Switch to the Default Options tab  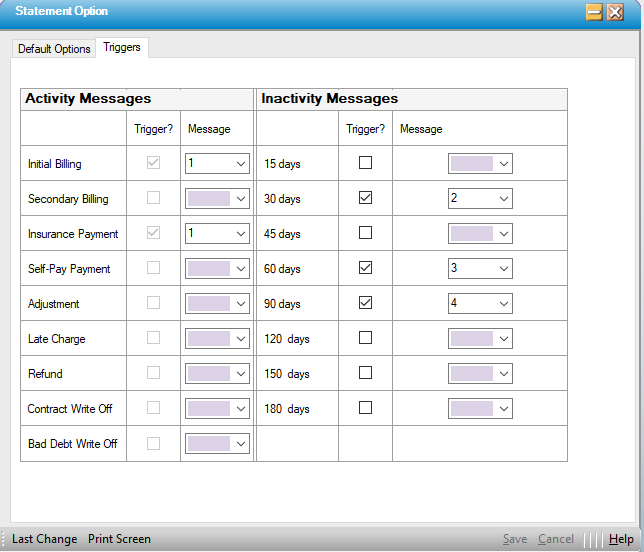54,49
